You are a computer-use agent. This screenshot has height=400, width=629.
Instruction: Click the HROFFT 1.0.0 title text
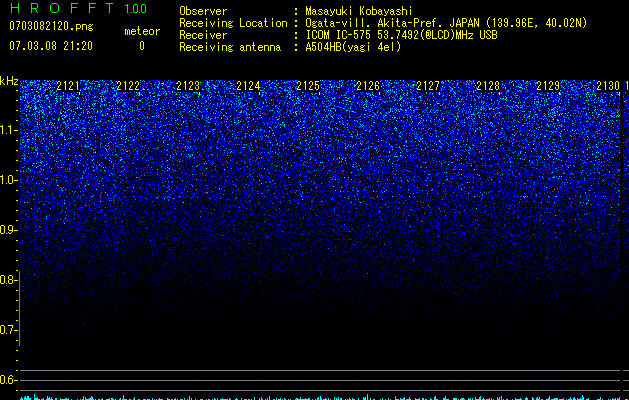(x=78, y=8)
